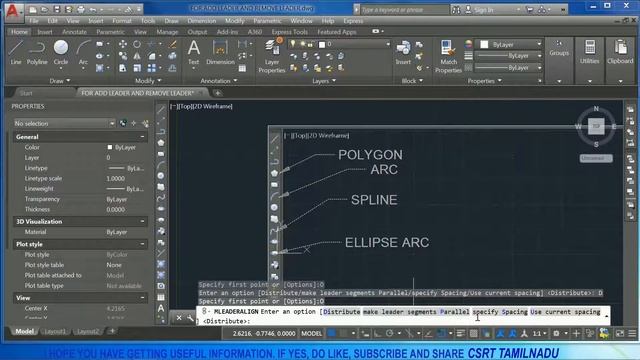Viewport: 640px width, 360px height.
Task: Open the layer 0 dropdown list
Action: [x=388, y=44]
